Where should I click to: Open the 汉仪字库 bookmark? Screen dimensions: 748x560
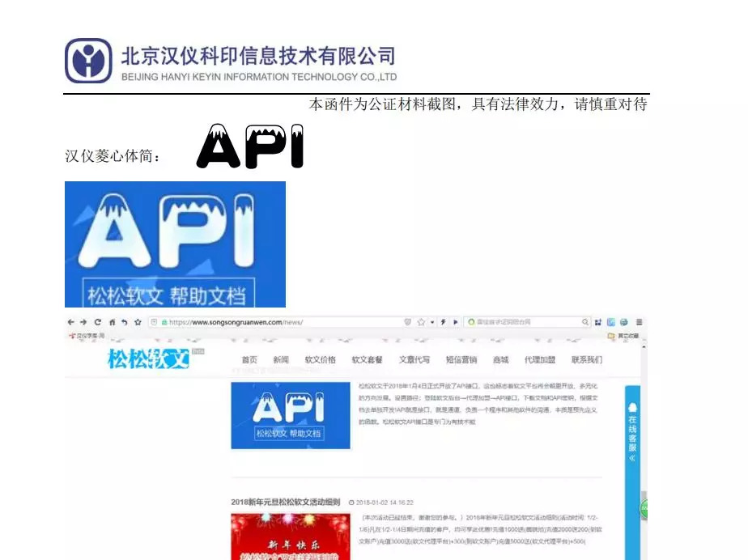point(87,336)
